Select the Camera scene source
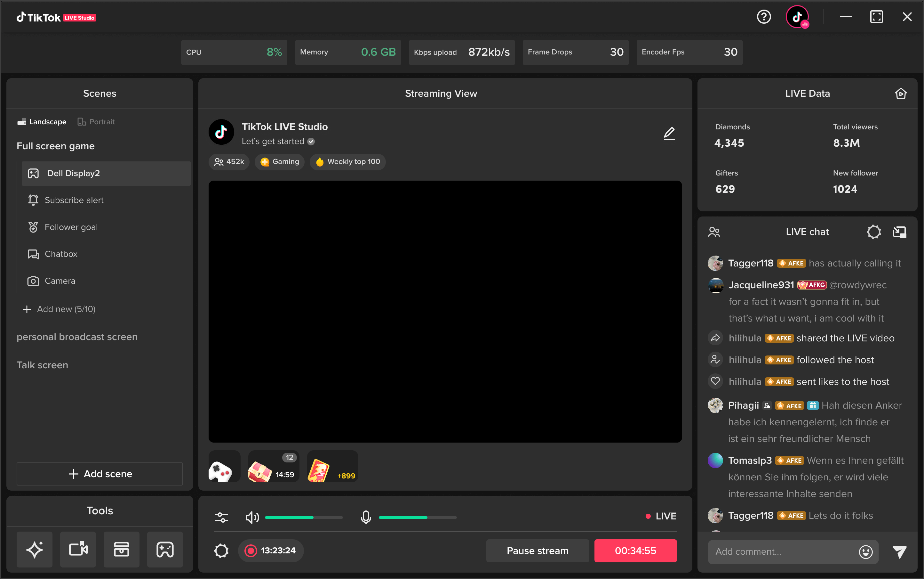 [x=59, y=281]
